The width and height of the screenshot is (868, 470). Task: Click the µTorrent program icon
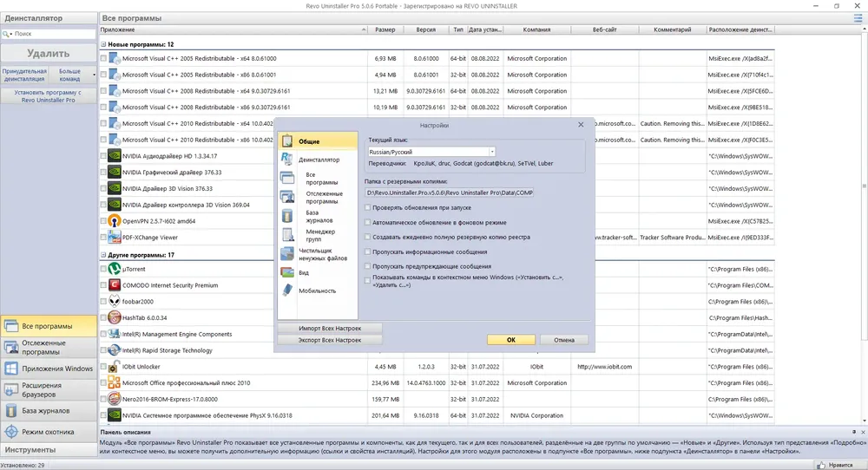(115, 269)
